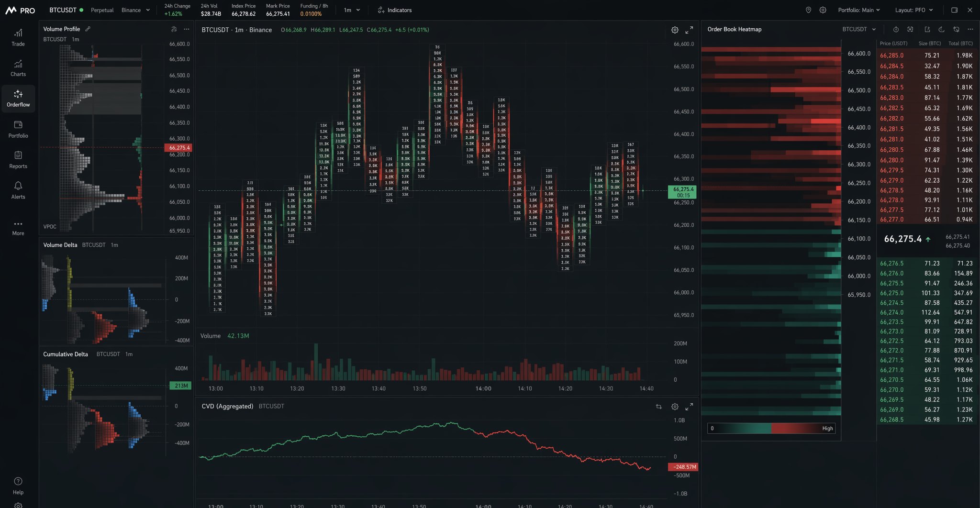
Task: Open BTCUSDT dropdown in Order Book Heatmap
Action: point(859,29)
